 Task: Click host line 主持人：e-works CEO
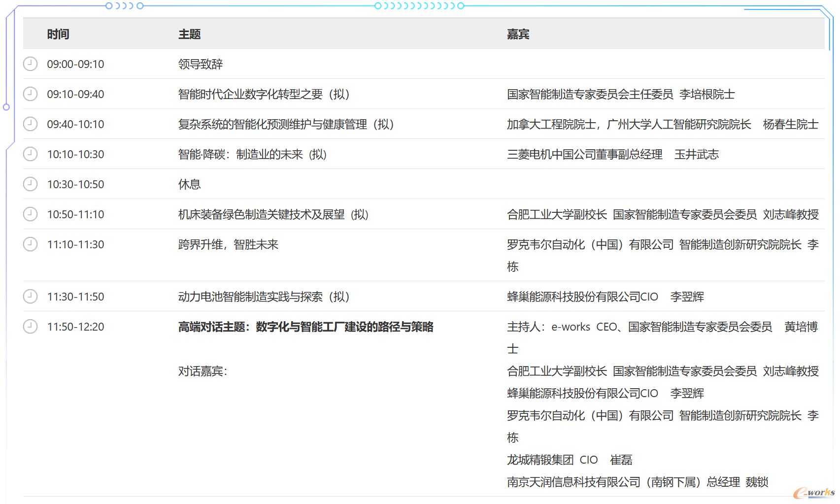click(663, 337)
